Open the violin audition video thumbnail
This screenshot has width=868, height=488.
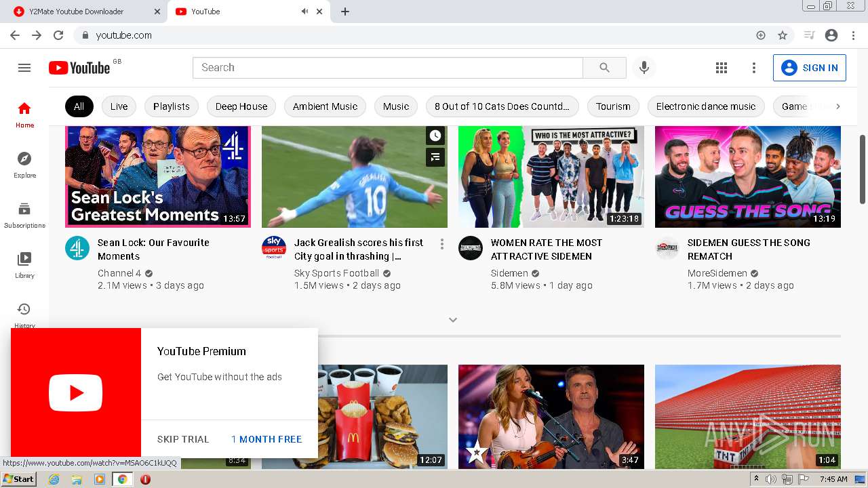551,416
